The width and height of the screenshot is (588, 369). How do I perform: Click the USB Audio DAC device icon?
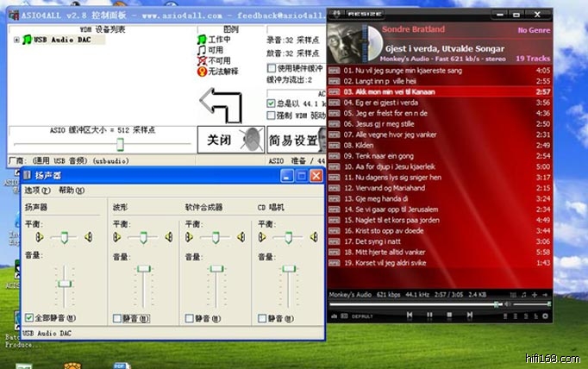coord(27,40)
